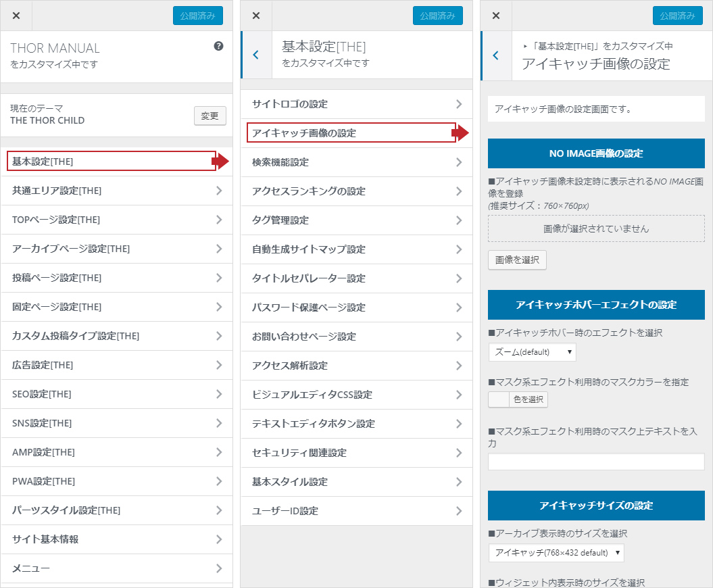Image resolution: width=713 pixels, height=588 pixels.
Task: Close the THOR MANUAL customizer panel
Action: click(x=16, y=16)
